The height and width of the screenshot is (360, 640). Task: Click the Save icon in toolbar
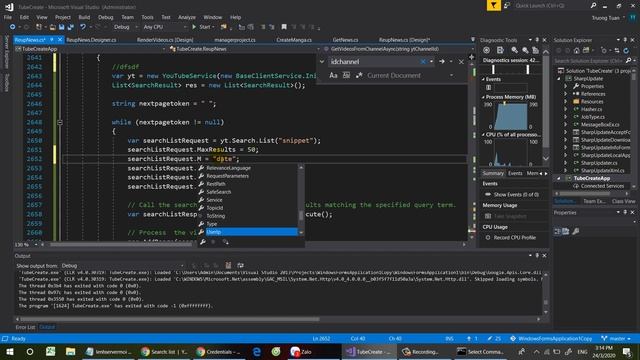tap(62, 27)
